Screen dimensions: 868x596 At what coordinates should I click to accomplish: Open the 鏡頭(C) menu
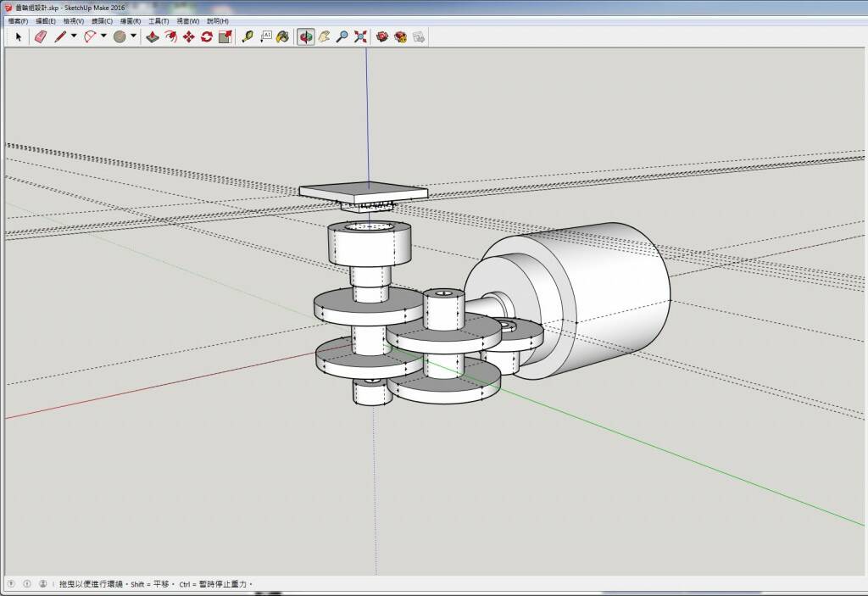click(x=102, y=21)
